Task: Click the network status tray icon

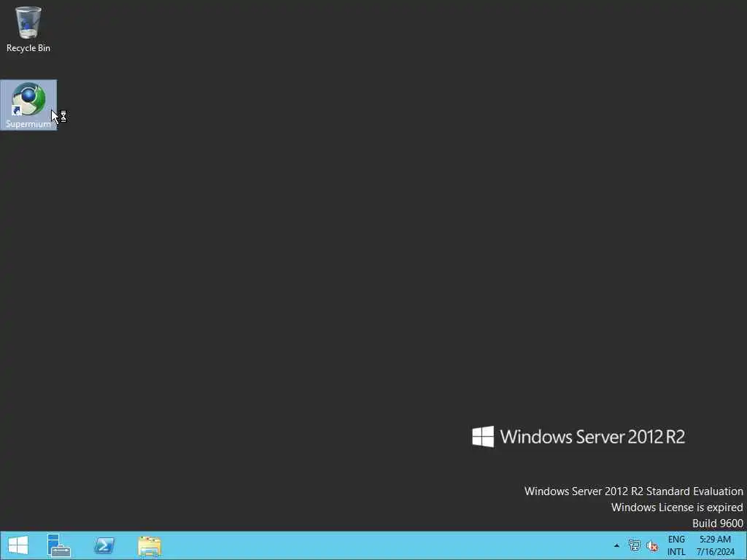Action: [634, 545]
